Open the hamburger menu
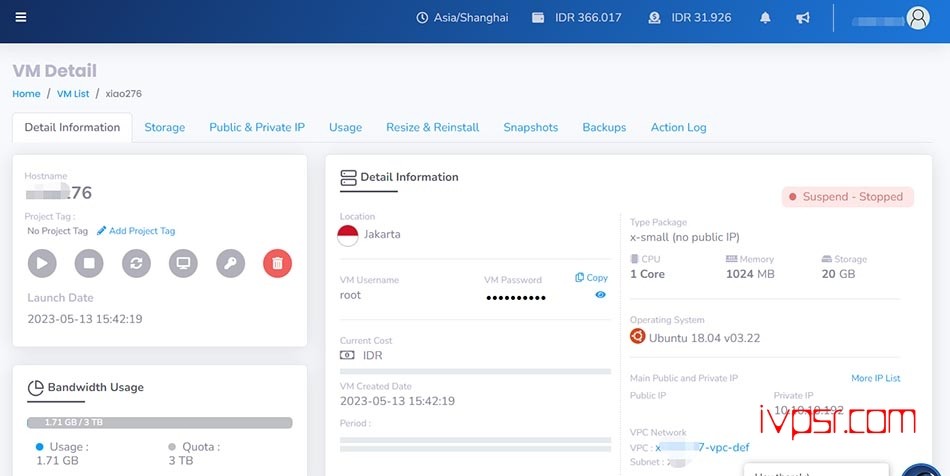 coord(21,17)
